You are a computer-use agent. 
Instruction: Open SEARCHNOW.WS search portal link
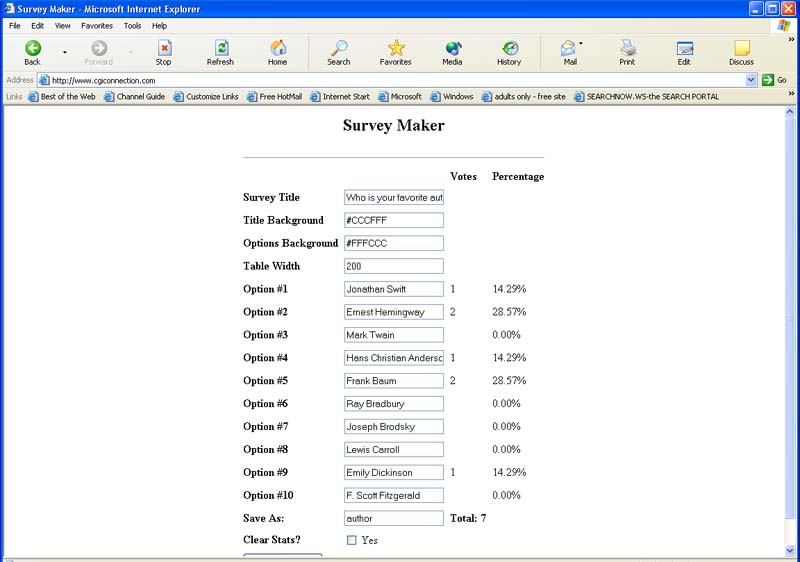(646, 96)
